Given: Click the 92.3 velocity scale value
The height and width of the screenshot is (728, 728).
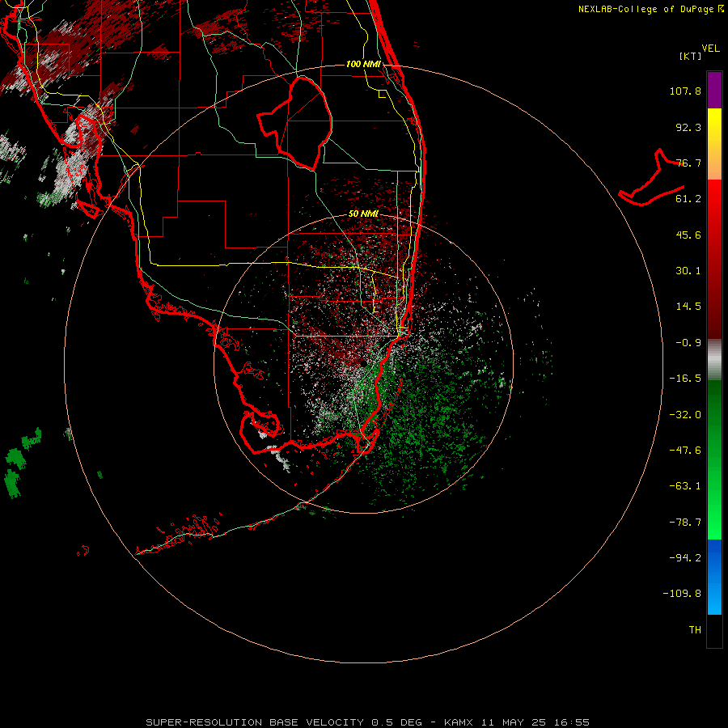Looking at the screenshot, I should [688, 127].
